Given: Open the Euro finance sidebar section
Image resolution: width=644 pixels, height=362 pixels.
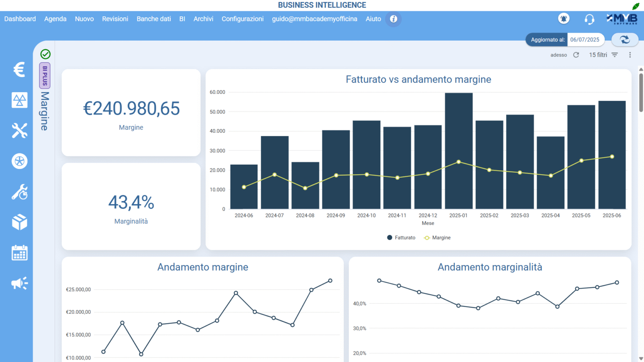Looking at the screenshot, I should tap(19, 70).
